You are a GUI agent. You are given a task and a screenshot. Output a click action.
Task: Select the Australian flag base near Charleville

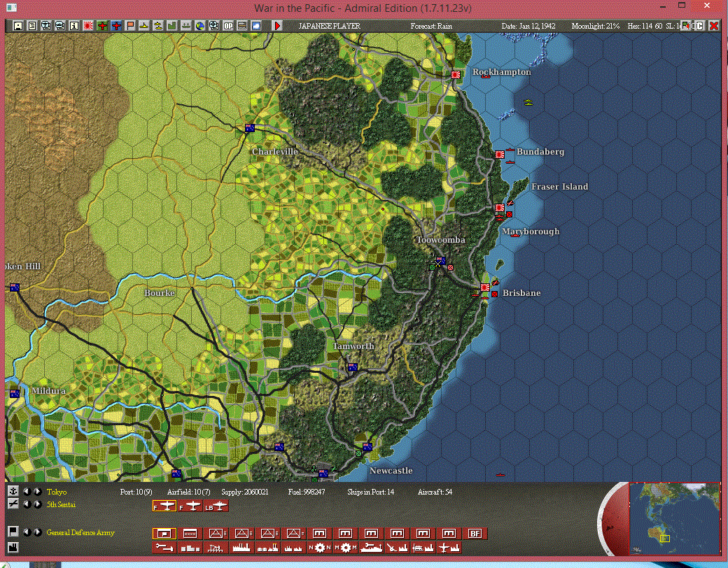[x=250, y=127]
